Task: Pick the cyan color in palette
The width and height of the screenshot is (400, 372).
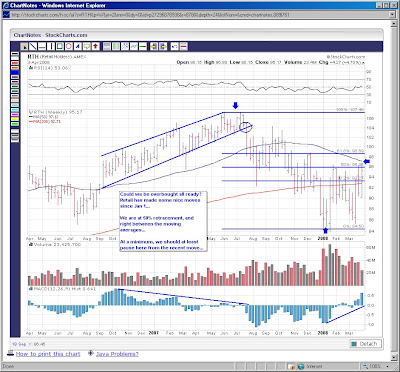Action: [15, 110]
